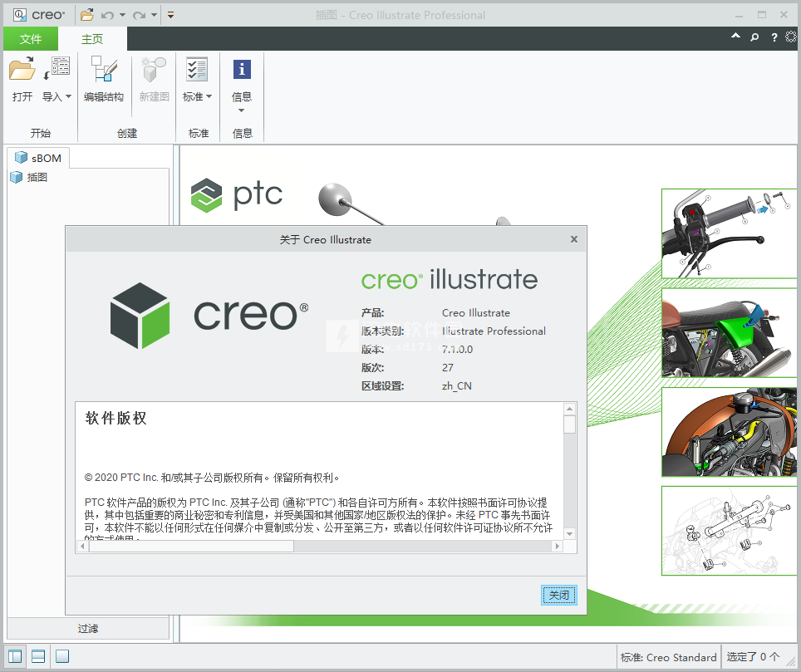Click the version value 7.1.0.0
801x672 pixels.
[x=457, y=349]
